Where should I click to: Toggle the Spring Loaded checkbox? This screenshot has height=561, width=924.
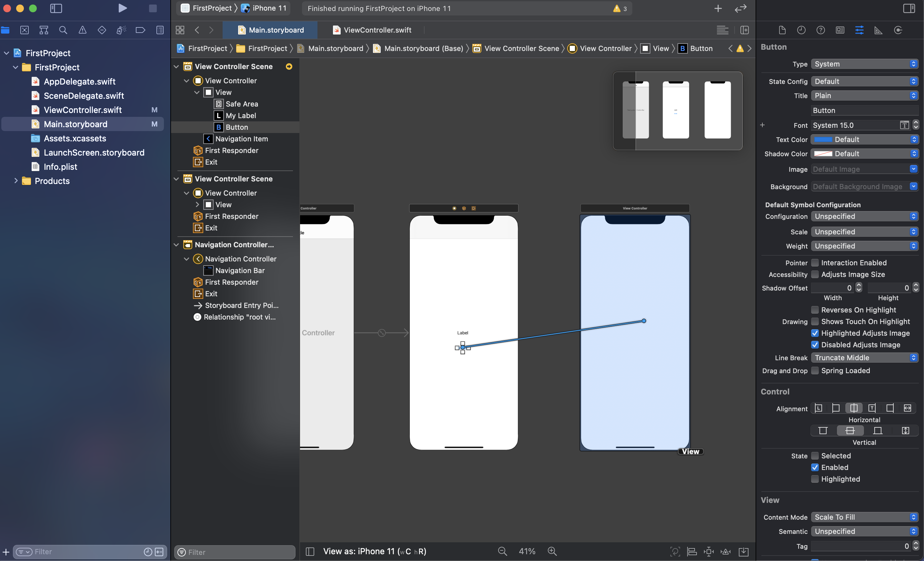pos(815,371)
